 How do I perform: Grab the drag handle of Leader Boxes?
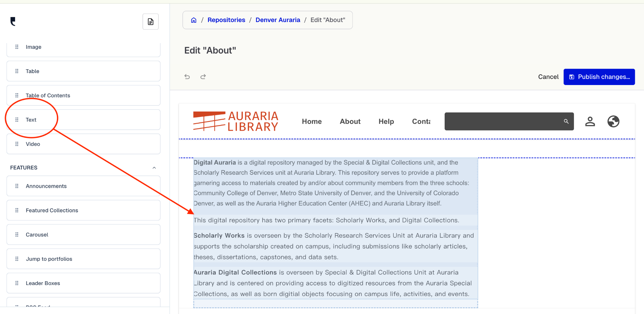click(x=17, y=283)
